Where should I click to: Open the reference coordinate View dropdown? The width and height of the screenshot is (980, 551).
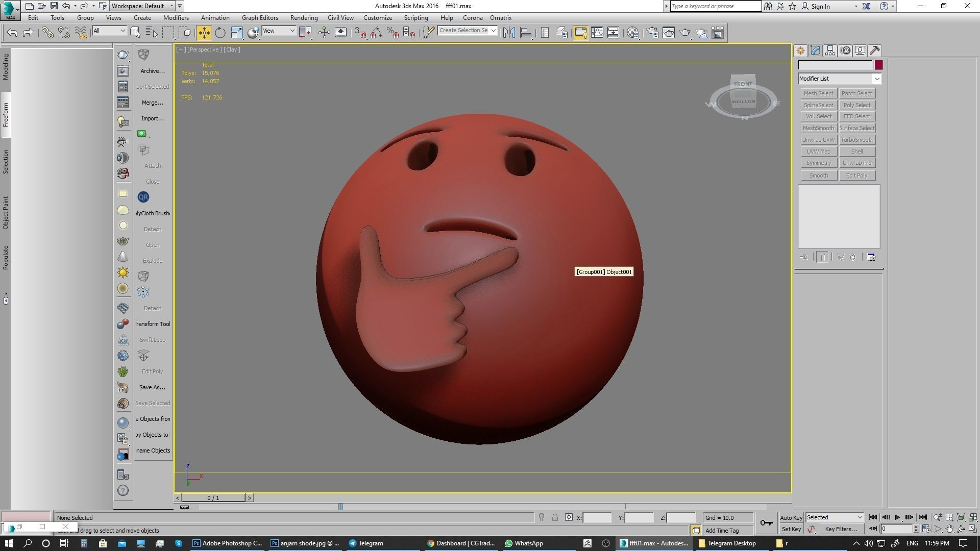[279, 31]
